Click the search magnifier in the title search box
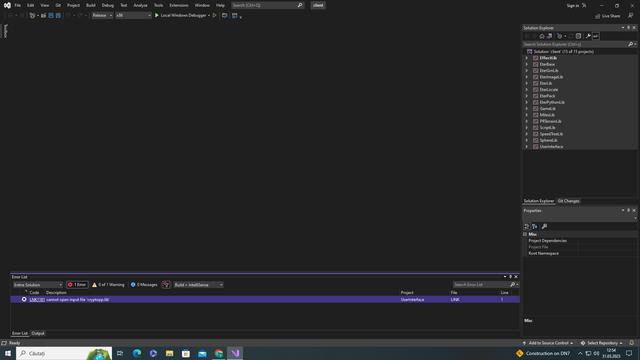The height and width of the screenshot is (360, 640). click(300, 5)
